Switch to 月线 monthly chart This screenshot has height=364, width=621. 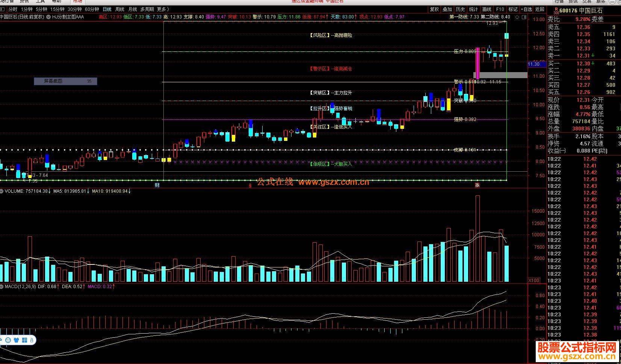pos(133,9)
